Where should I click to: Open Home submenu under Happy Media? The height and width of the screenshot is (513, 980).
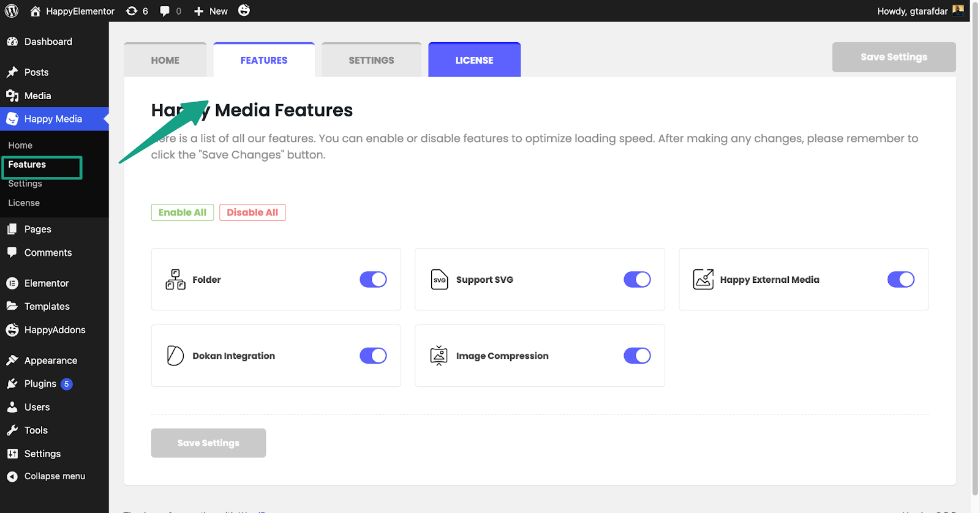pyautogui.click(x=20, y=145)
